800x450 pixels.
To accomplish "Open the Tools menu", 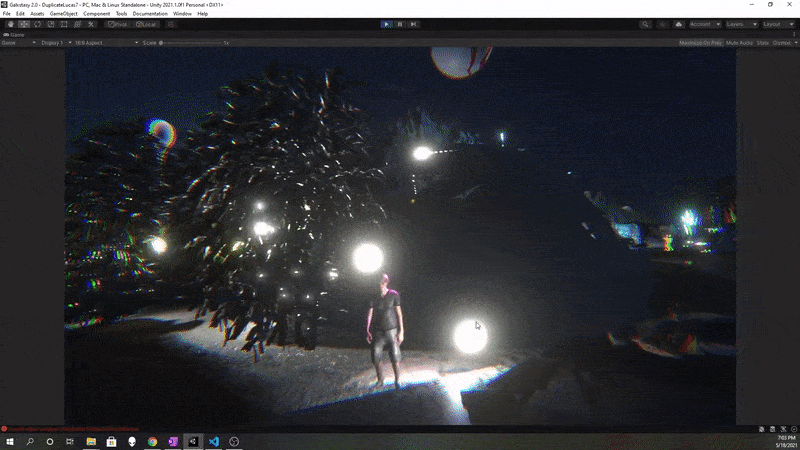I will (x=121, y=14).
